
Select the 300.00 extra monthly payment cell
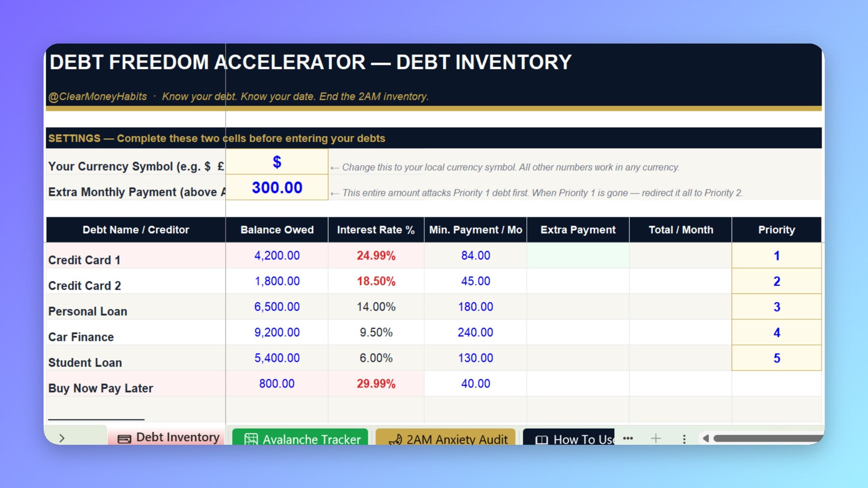pos(277,187)
